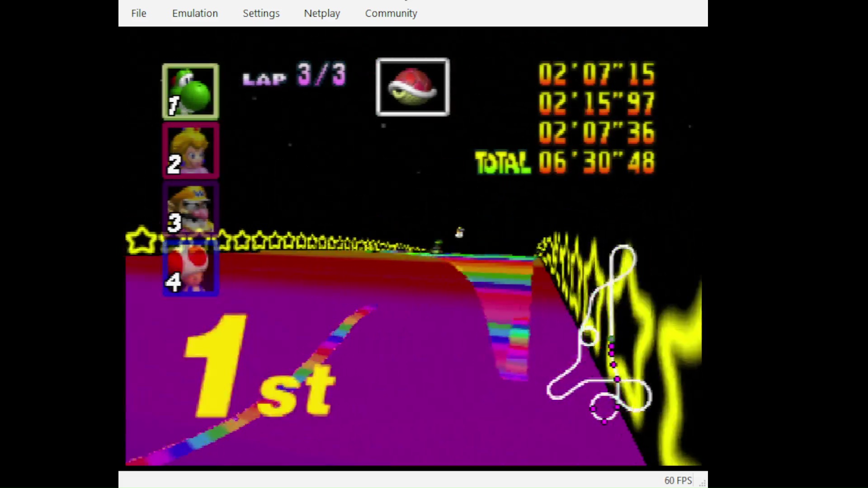This screenshot has width=868, height=488.
Task: Click the 60 FPS status indicator
Action: pyautogui.click(x=678, y=480)
